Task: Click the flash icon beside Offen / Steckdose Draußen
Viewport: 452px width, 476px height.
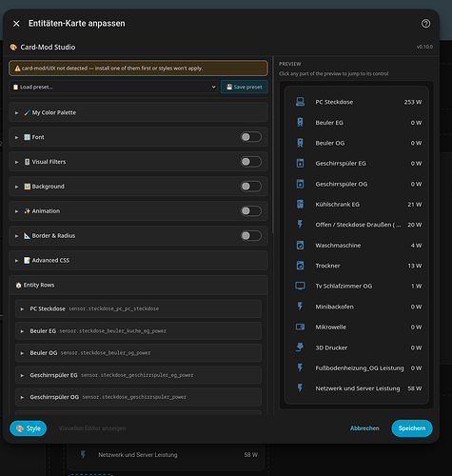Action: (300, 225)
